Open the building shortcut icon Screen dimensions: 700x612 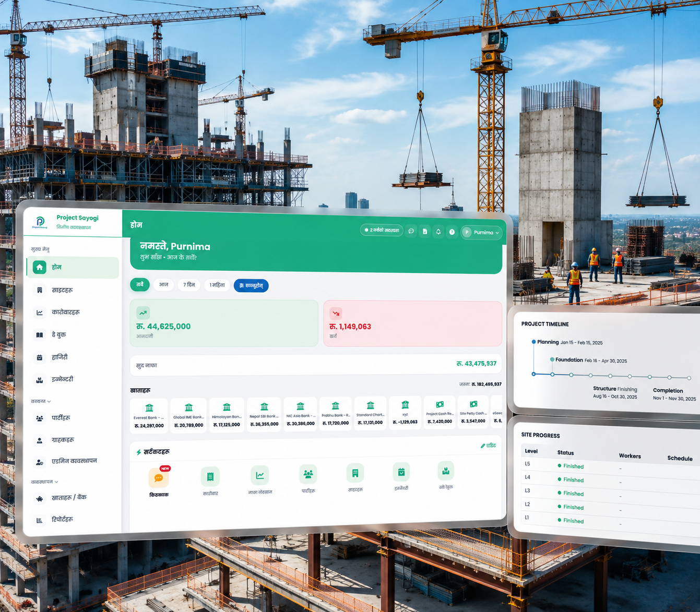click(355, 473)
